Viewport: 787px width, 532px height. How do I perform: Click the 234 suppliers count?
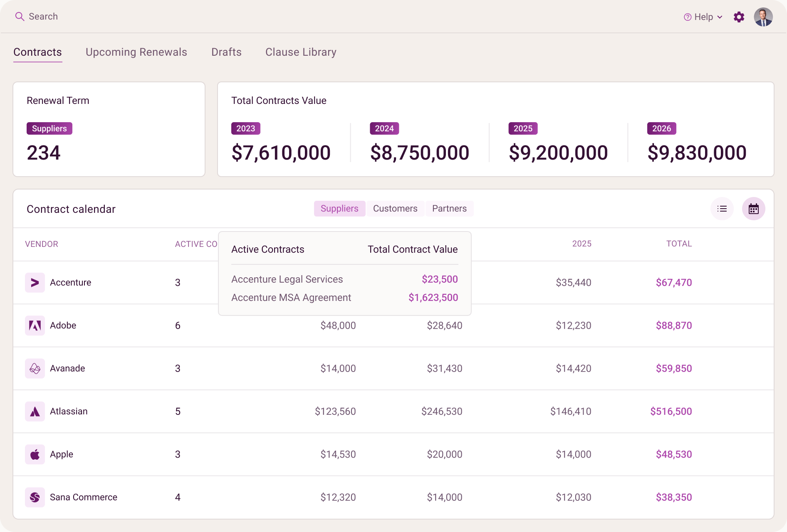coord(44,153)
